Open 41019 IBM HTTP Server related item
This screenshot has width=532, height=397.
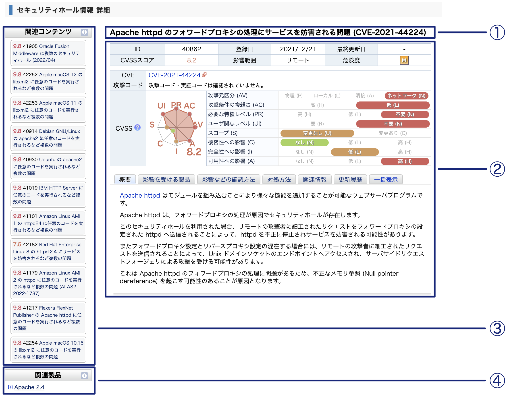pos(48,195)
